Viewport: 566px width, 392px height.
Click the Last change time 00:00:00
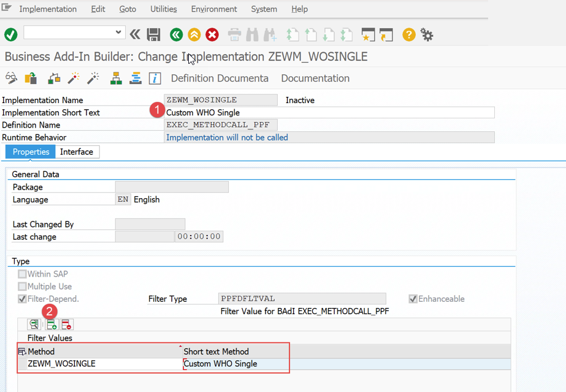(x=199, y=236)
